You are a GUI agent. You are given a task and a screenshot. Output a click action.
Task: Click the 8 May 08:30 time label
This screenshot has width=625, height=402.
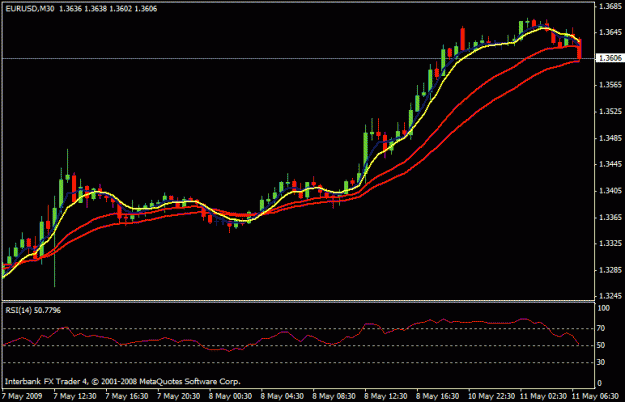(x=334, y=396)
